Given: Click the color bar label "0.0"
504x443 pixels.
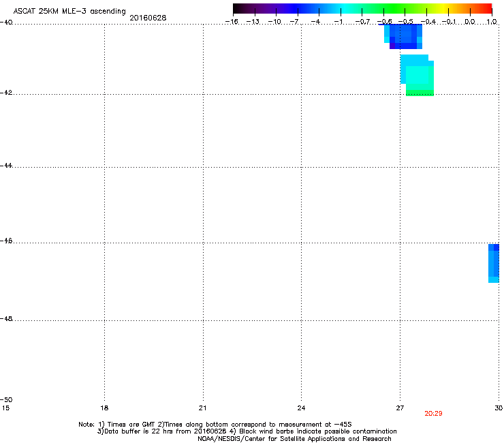Looking at the screenshot, I should (x=470, y=22).
